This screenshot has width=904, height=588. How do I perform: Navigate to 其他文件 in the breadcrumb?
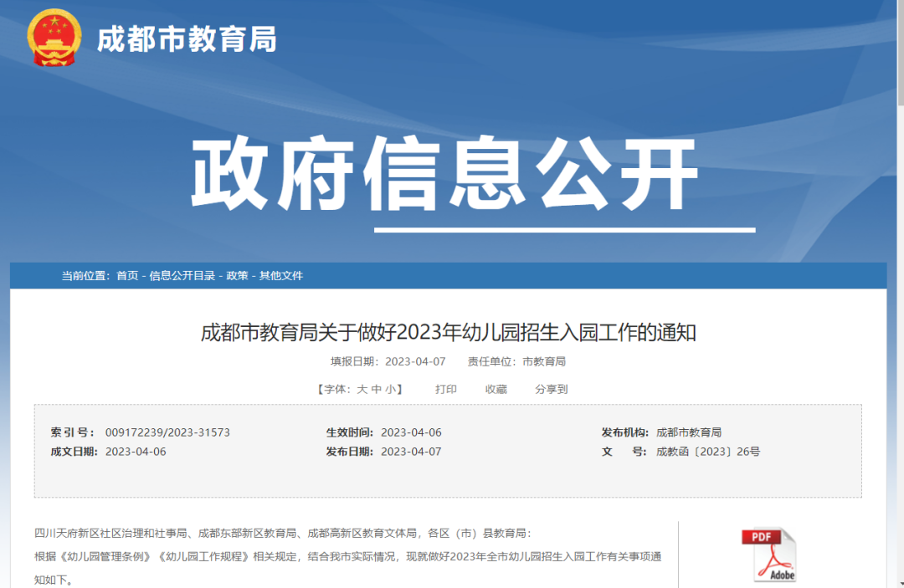(x=281, y=275)
